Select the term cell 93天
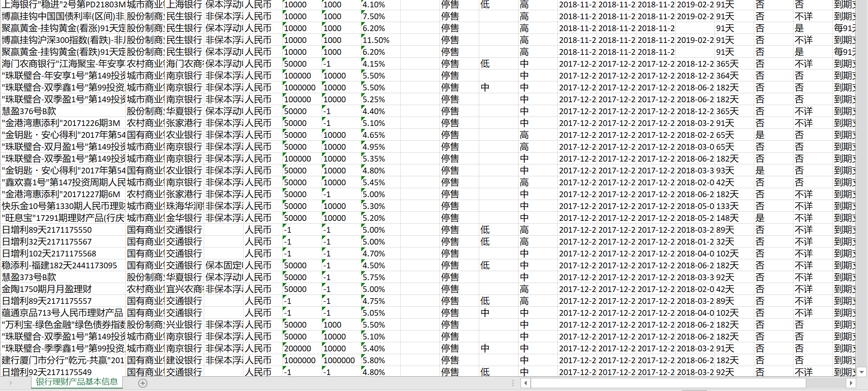Image resolution: width=868 pixels, height=391 pixels. (734, 171)
